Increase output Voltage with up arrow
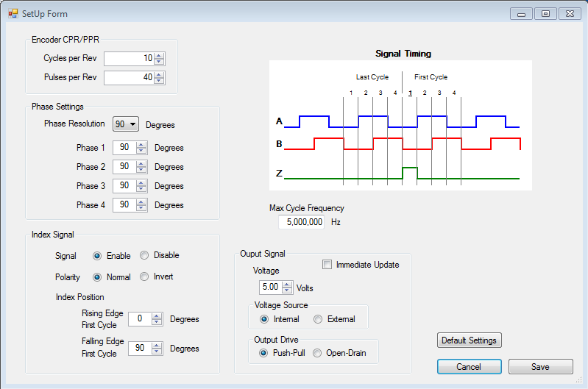Image resolution: width=588 pixels, height=389 pixels. tap(288, 285)
